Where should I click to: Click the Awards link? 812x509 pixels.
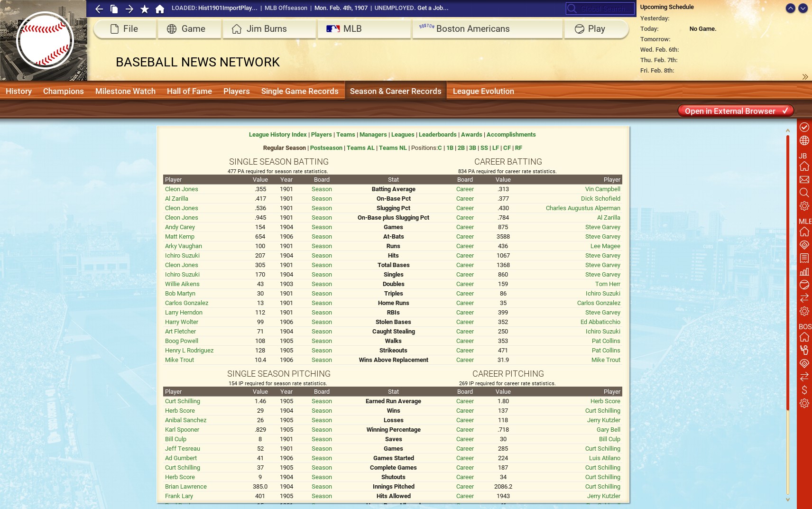(x=471, y=135)
